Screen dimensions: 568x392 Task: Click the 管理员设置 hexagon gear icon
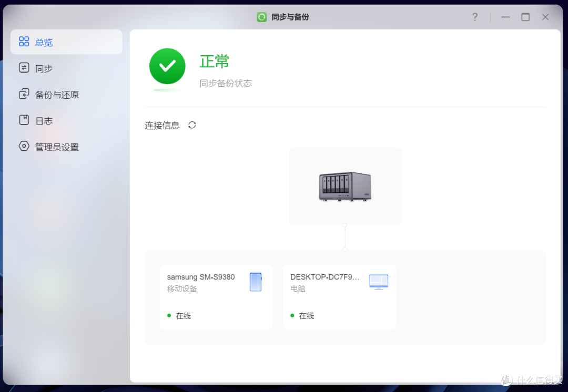click(x=24, y=146)
